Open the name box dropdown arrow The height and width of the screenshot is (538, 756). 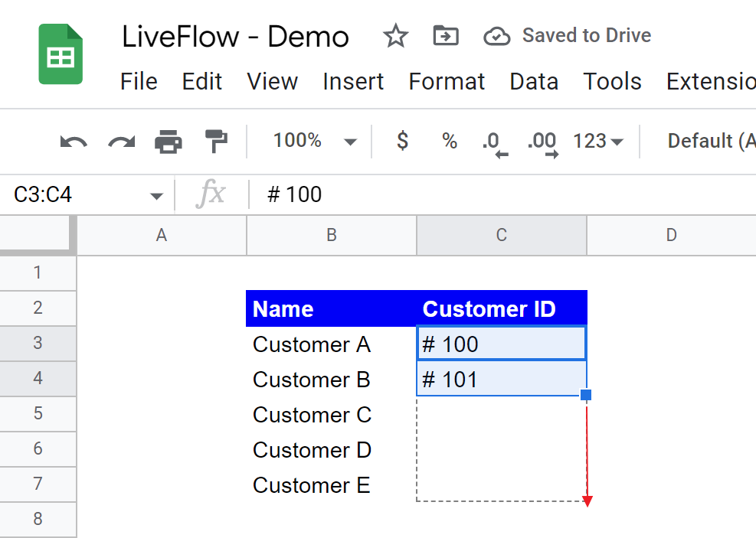click(x=156, y=196)
